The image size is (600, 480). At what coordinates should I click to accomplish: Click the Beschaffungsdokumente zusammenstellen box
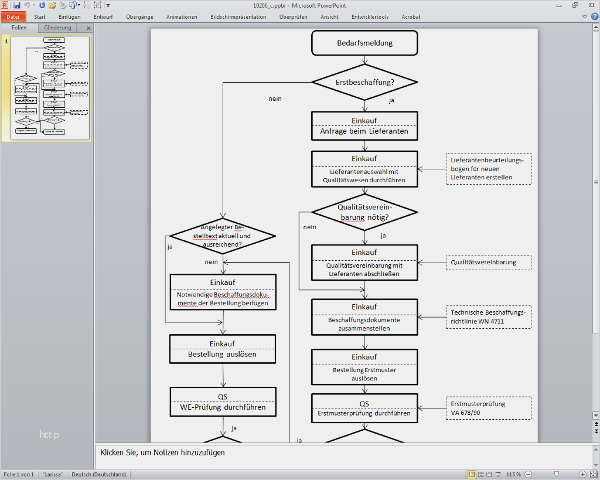364,317
